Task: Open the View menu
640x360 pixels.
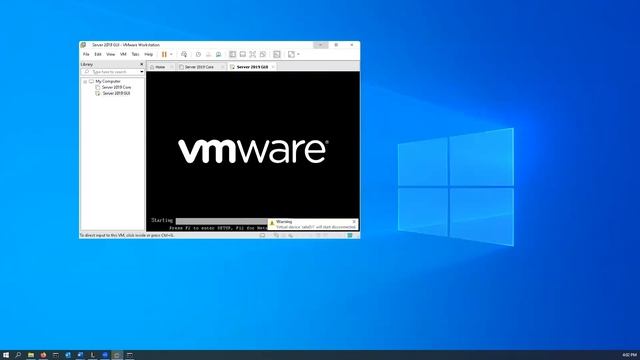Action: [x=111, y=54]
